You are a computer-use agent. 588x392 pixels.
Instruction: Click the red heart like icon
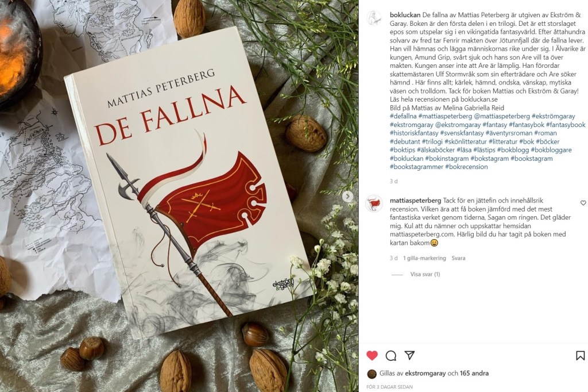[372, 355]
